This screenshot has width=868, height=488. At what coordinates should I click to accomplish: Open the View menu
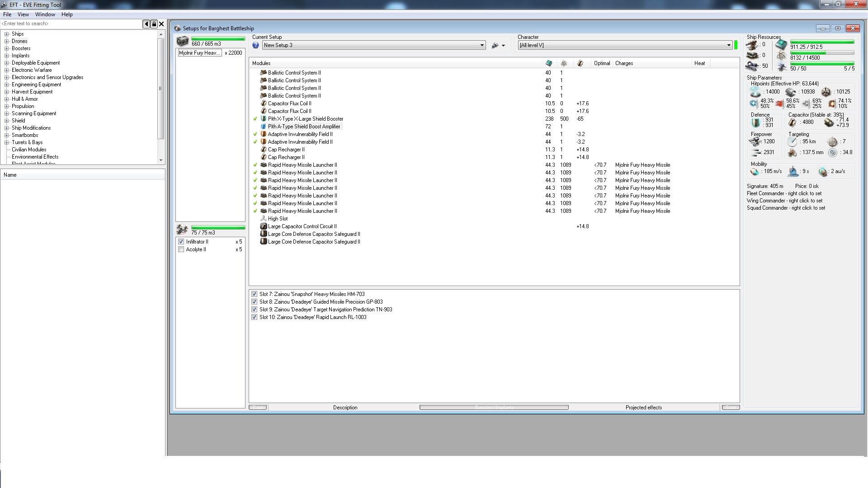point(23,14)
